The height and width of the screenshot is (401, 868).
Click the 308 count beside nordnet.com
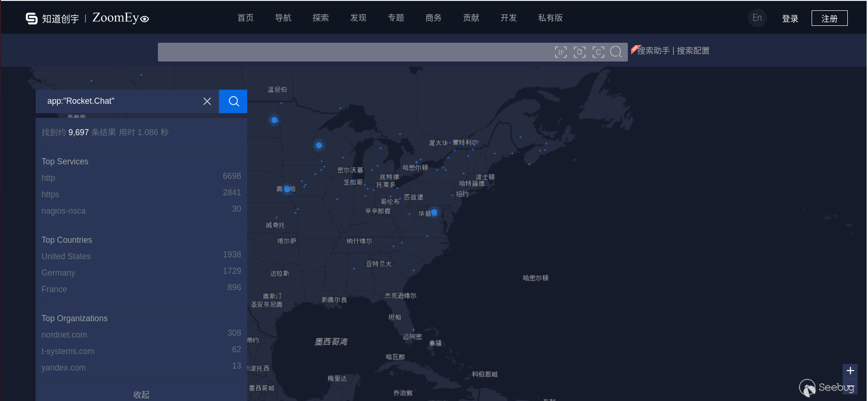point(234,333)
